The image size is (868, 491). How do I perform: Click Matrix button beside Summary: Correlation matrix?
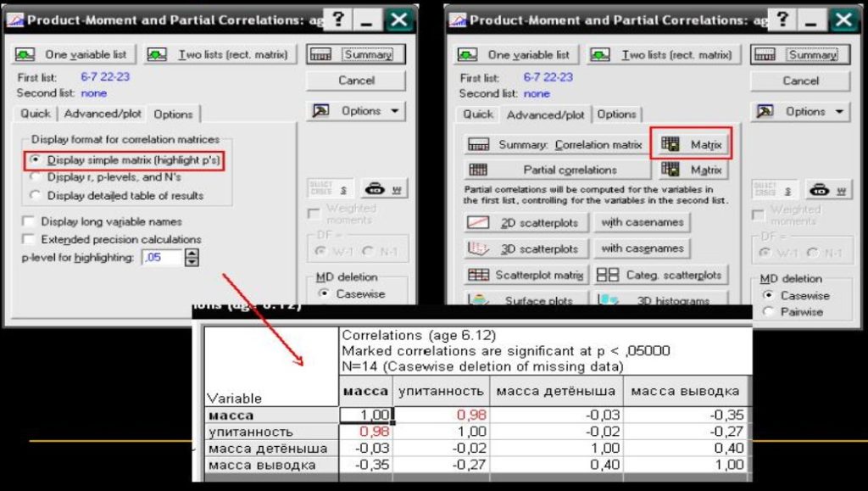click(693, 144)
